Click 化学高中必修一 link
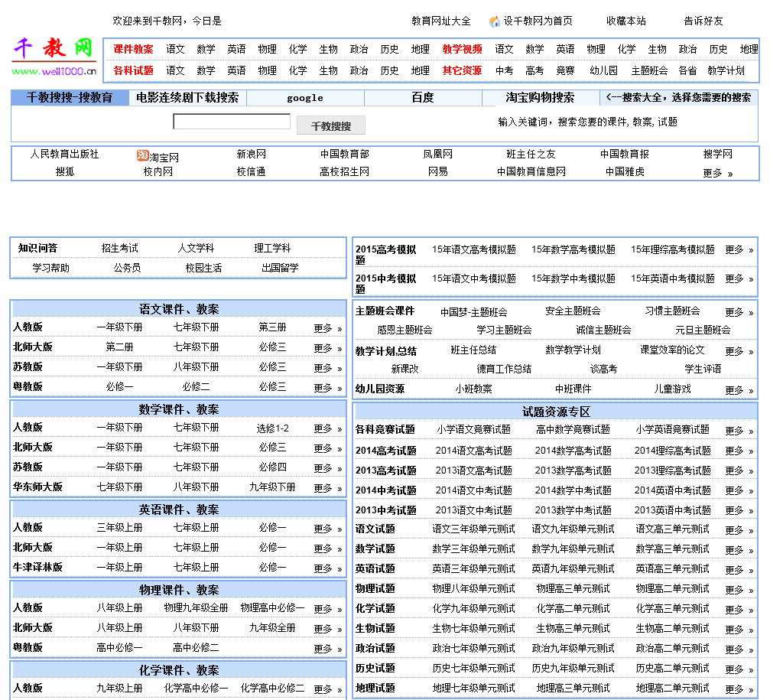Image resolution: width=770 pixels, height=700 pixels. pyautogui.click(x=196, y=689)
